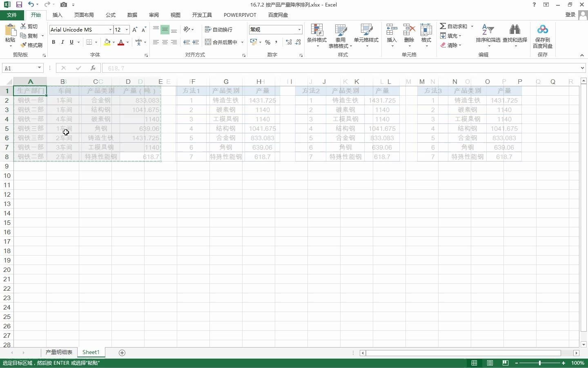Toggle bottom vertical alignment
This screenshot has width=588, height=368.
point(174,29)
